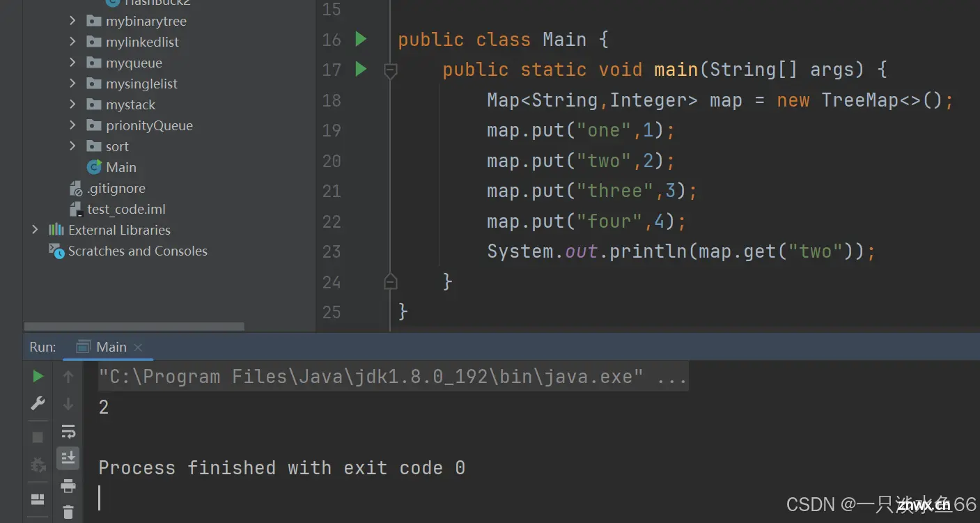Expand the sort folder chevron

pyautogui.click(x=72, y=146)
